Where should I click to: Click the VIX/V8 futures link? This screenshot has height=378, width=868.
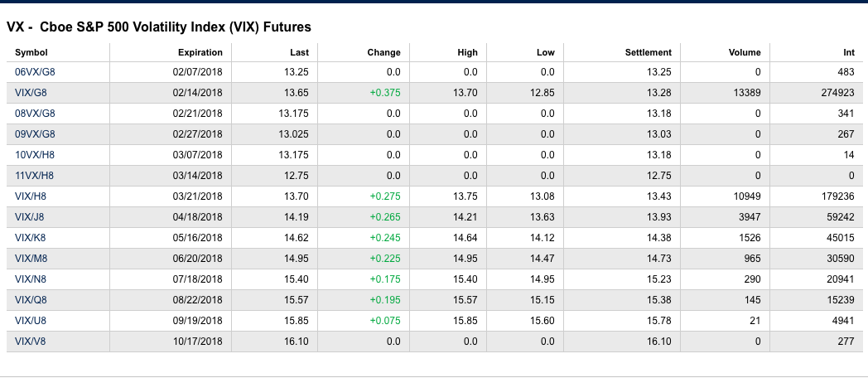click(x=31, y=342)
